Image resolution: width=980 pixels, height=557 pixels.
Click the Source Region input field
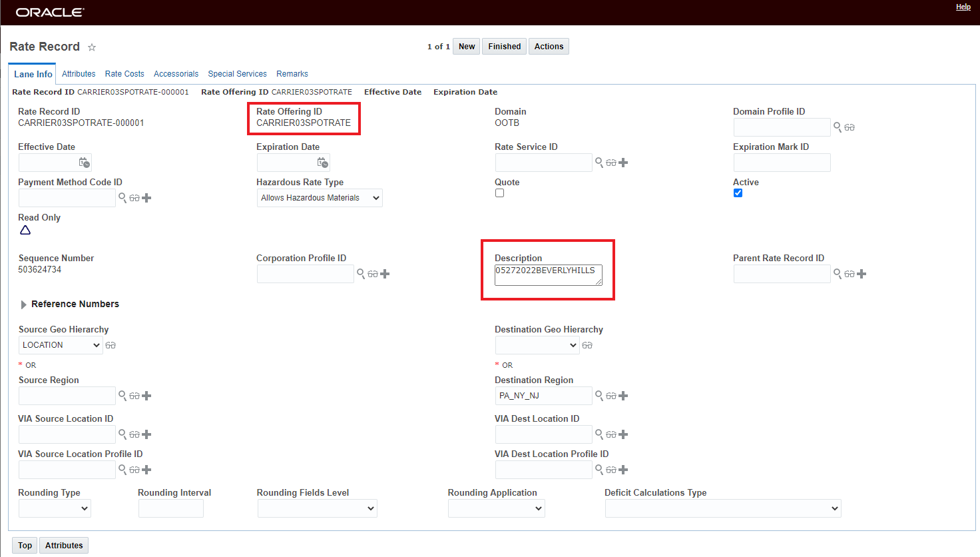pos(67,396)
